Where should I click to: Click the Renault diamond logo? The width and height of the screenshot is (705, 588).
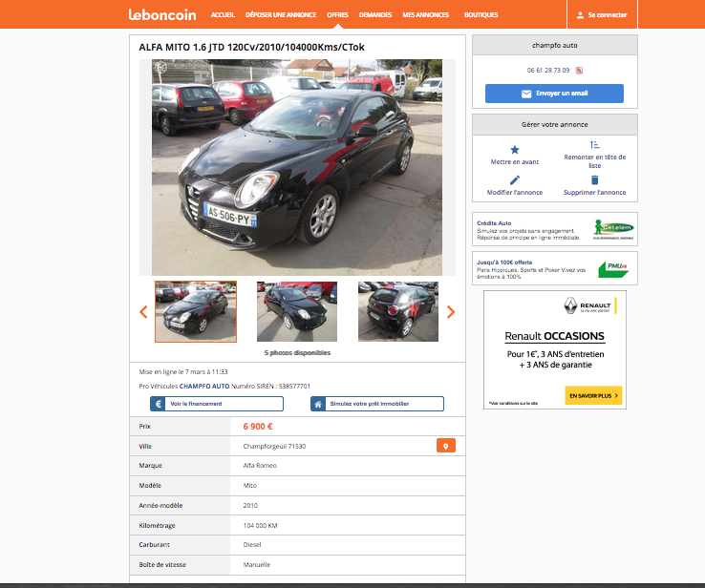click(x=570, y=305)
